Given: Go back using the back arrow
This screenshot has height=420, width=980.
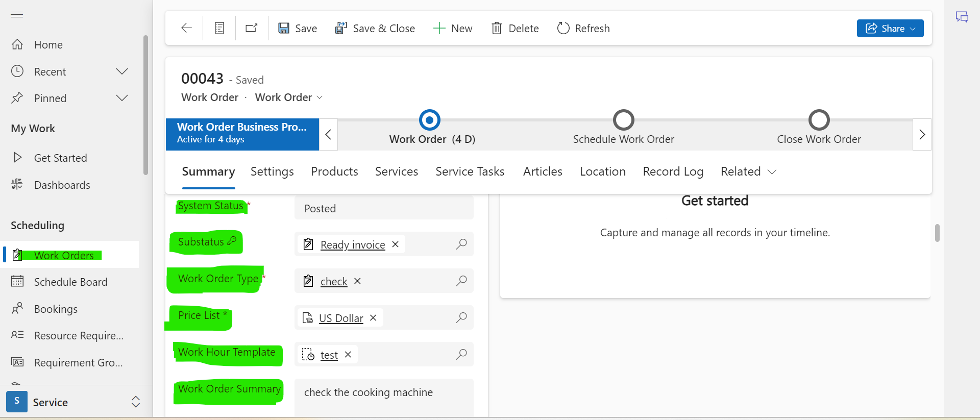Looking at the screenshot, I should tap(186, 28).
